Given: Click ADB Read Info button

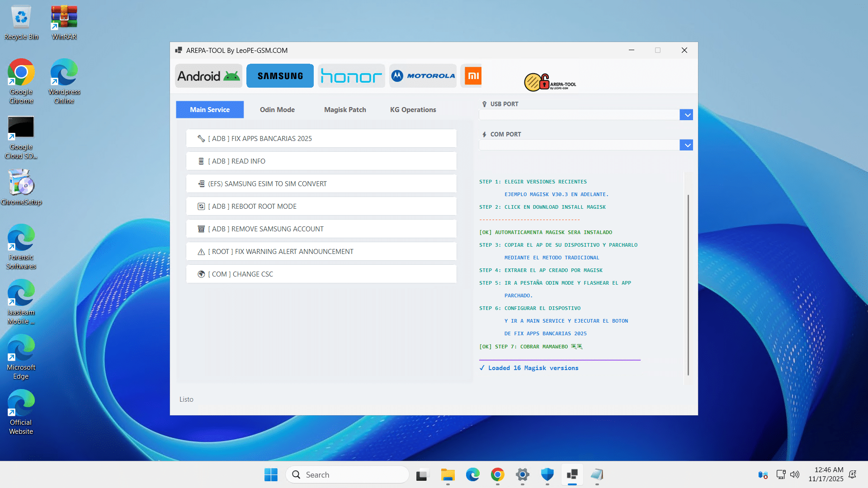Looking at the screenshot, I should 321,161.
